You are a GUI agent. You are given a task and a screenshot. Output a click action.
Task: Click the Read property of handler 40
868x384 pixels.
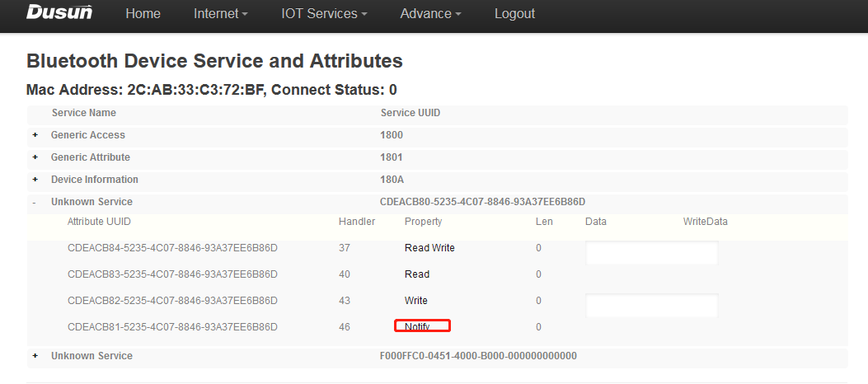(x=417, y=274)
